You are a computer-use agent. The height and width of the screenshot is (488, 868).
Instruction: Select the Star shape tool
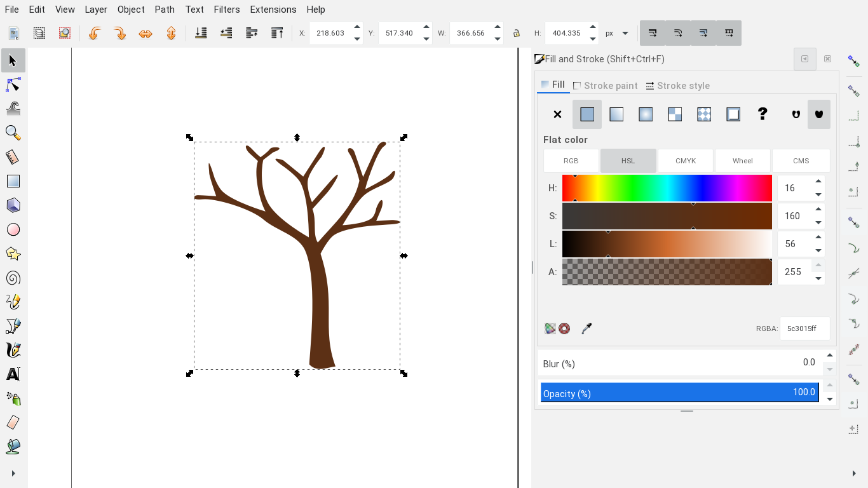[13, 254]
